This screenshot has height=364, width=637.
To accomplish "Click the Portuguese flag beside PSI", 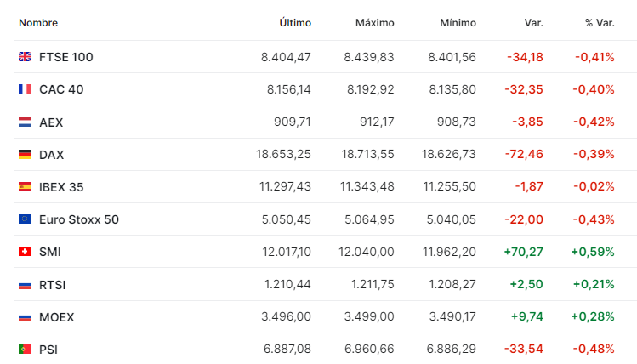I will (x=25, y=349).
